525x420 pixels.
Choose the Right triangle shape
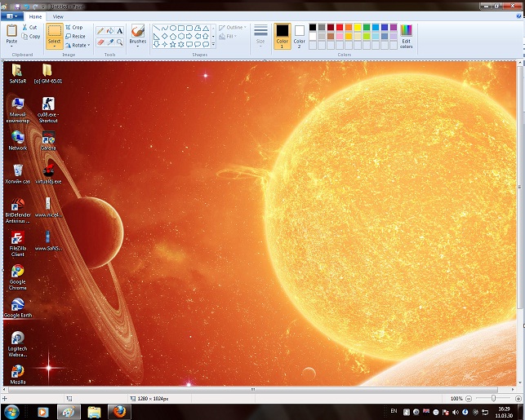coord(157,36)
